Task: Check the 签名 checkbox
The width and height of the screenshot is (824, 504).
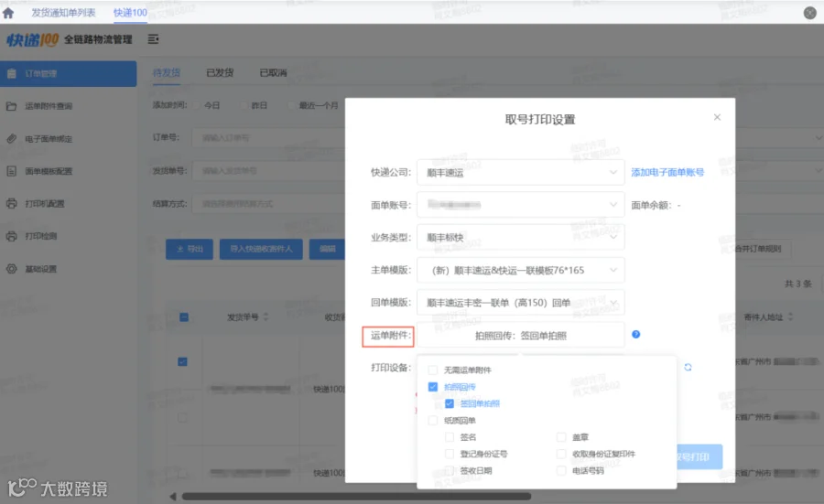Action: 450,437
